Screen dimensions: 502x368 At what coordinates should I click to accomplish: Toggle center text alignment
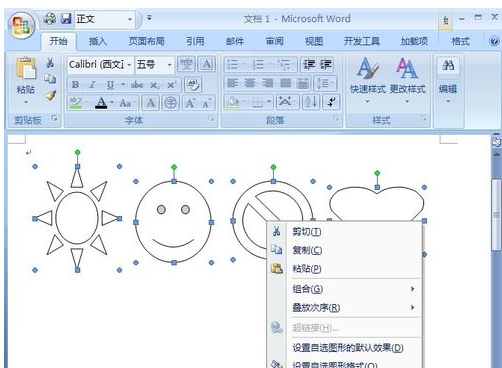250,83
